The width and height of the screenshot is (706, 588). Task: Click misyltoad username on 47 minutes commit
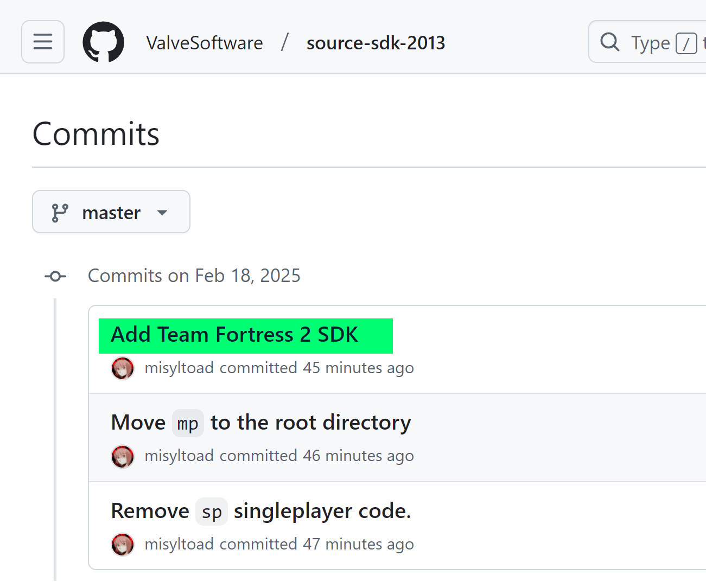pyautogui.click(x=179, y=544)
